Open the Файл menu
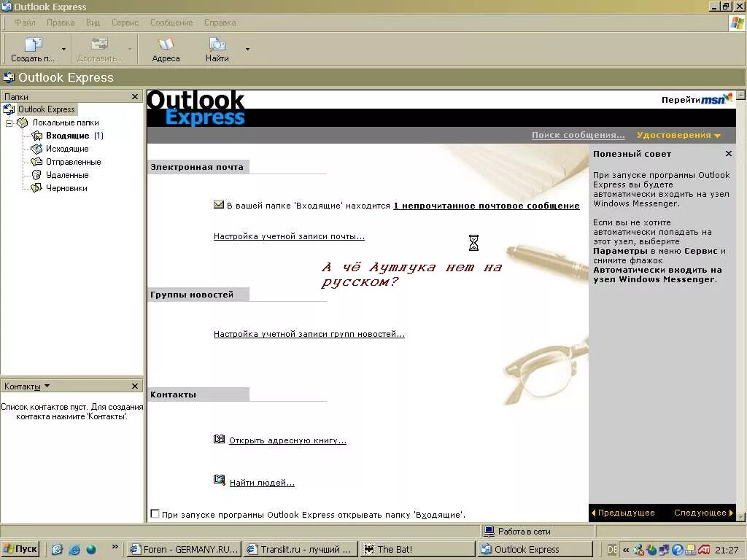This screenshot has height=560, width=747. (x=24, y=23)
